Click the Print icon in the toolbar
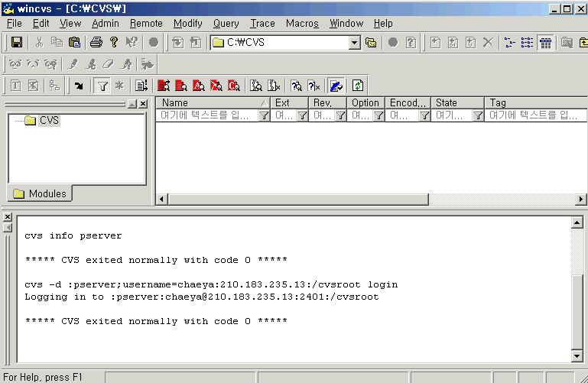Image resolution: width=588 pixels, height=383 pixels. [96, 43]
